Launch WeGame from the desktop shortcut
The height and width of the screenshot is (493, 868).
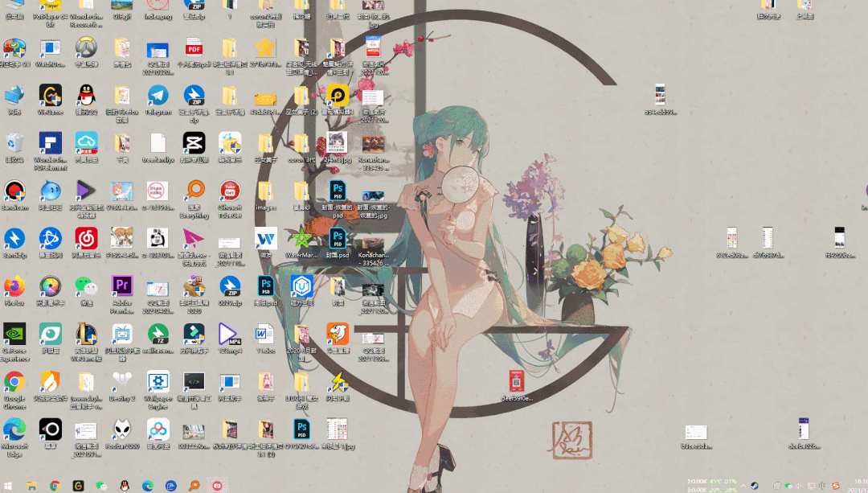coord(51,100)
